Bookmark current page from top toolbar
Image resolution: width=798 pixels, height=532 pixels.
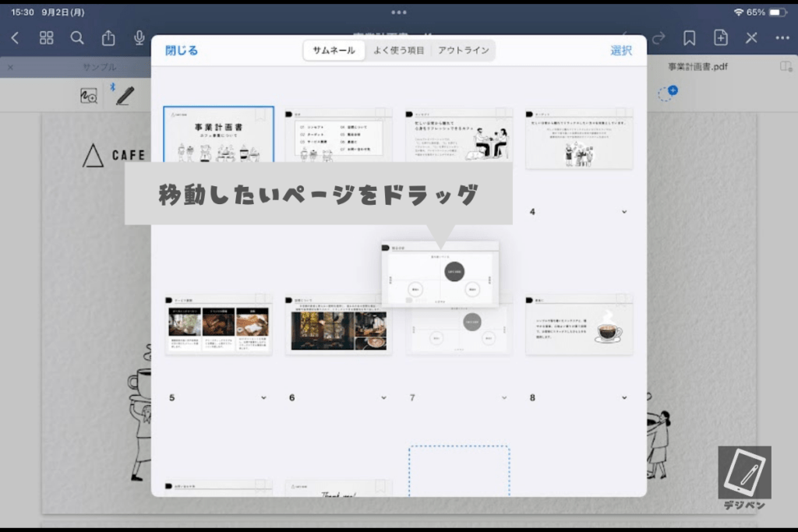pyautogui.click(x=689, y=37)
